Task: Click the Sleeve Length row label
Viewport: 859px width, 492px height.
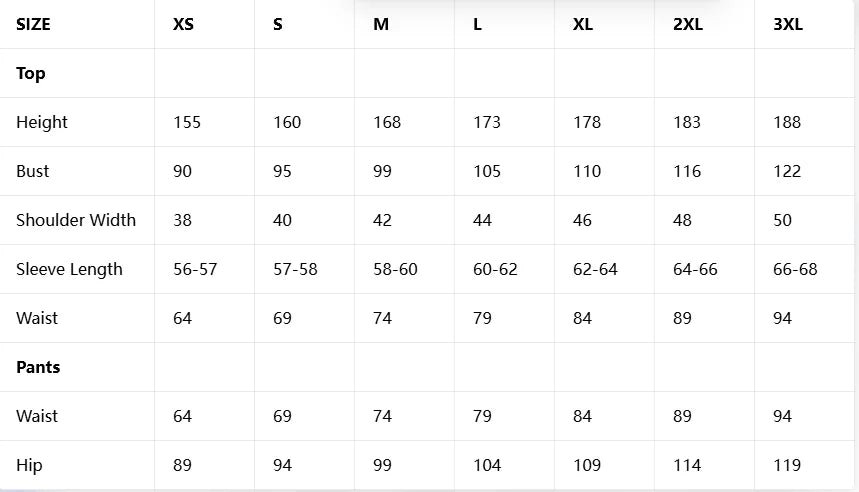Action: 69,269
